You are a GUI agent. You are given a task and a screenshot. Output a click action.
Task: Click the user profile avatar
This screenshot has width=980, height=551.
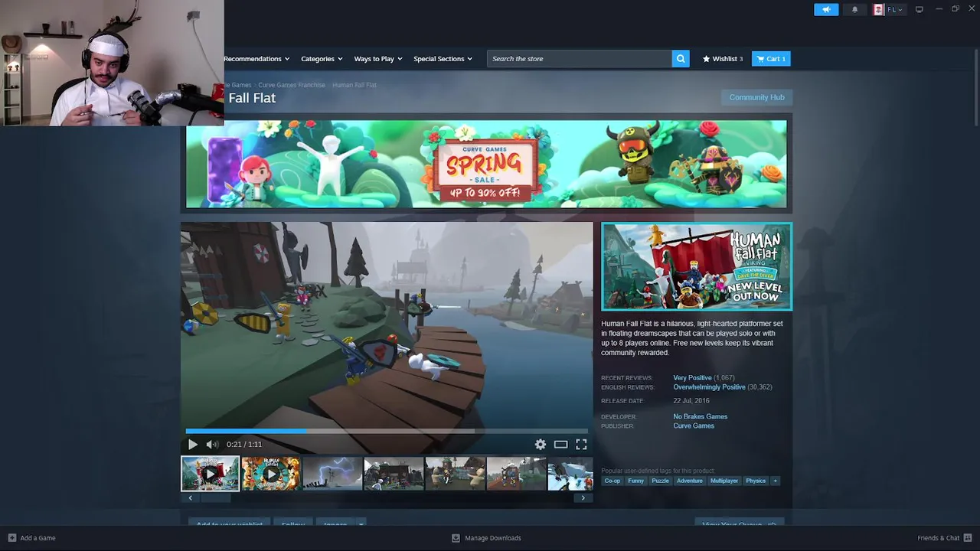(x=878, y=9)
